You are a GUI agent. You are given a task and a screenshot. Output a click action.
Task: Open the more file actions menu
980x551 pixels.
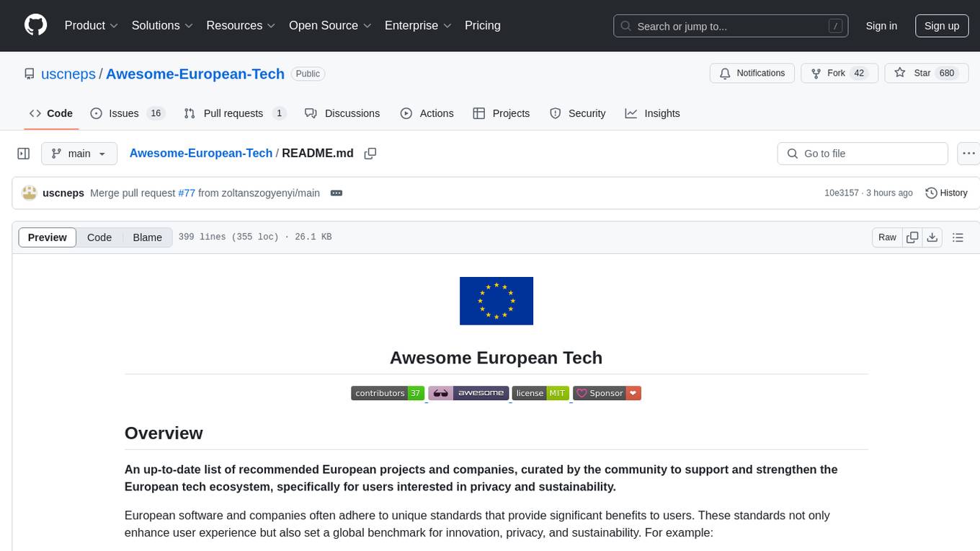point(968,154)
